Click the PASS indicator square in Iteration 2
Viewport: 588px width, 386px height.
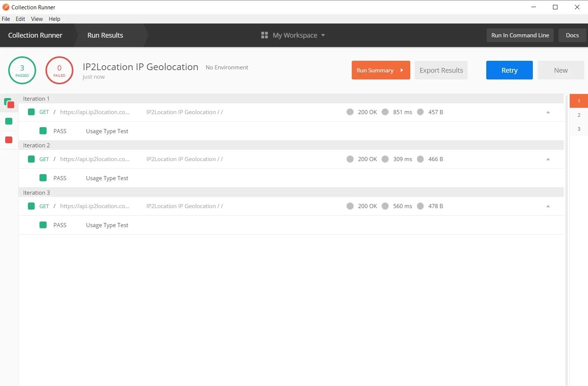[43, 178]
